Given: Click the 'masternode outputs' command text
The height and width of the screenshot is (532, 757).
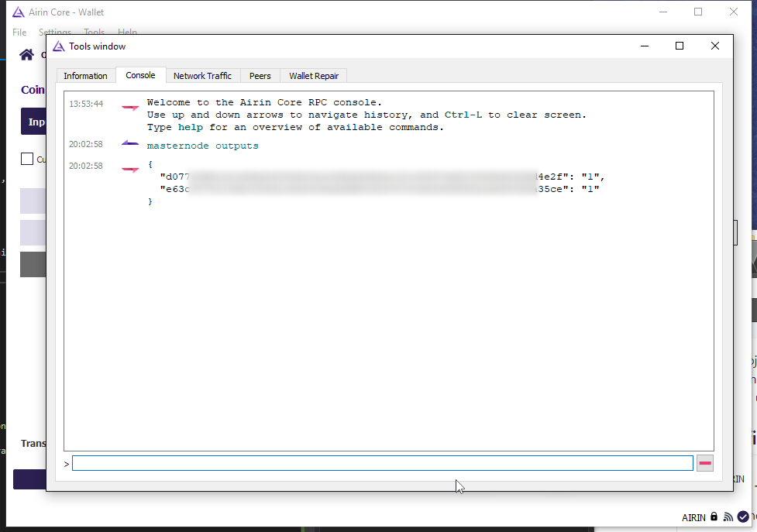Looking at the screenshot, I should pos(203,146).
